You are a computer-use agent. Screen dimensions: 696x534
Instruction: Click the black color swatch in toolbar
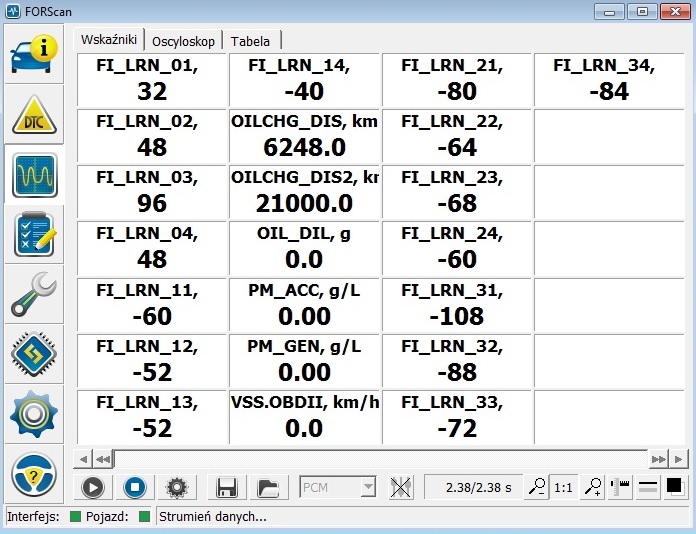[x=674, y=486]
